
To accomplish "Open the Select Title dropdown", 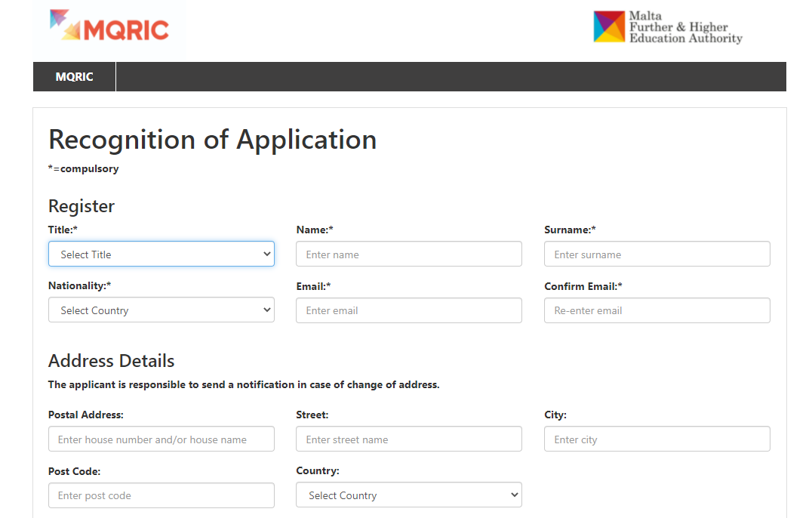I will point(161,254).
